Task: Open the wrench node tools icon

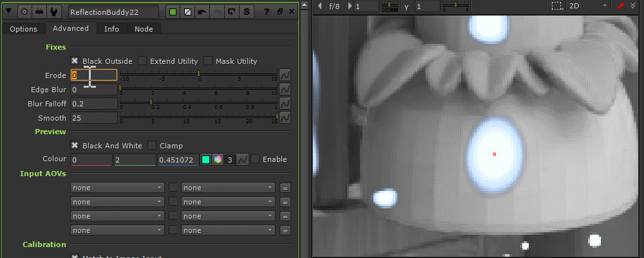Action: coord(53,12)
